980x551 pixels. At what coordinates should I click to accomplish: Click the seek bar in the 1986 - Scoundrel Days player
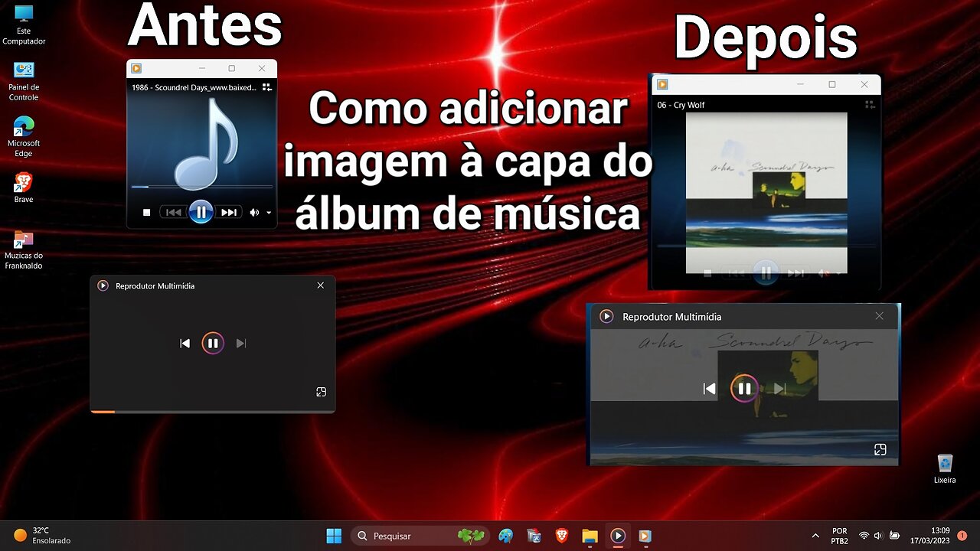pyautogui.click(x=201, y=186)
